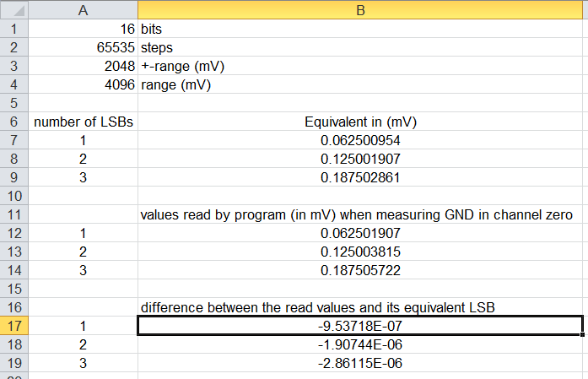588x379 pixels.
Task: Click cell value 0.187505722
Action: click(360, 270)
